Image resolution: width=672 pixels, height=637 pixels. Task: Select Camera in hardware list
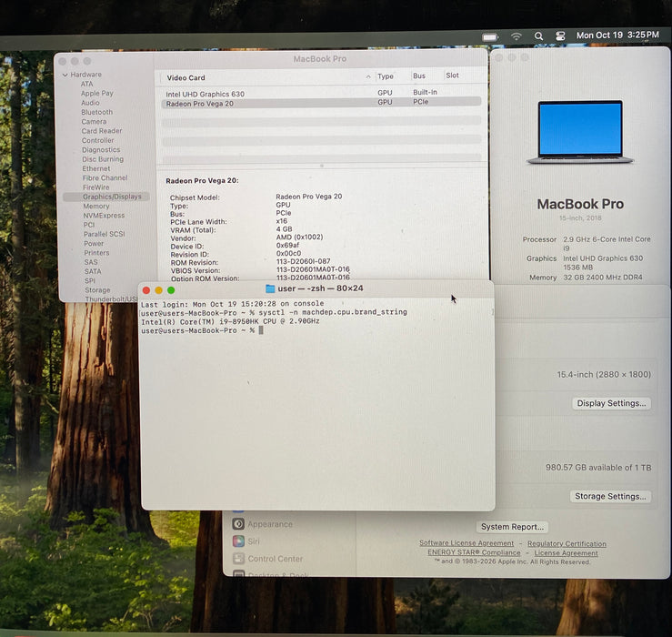point(94,121)
